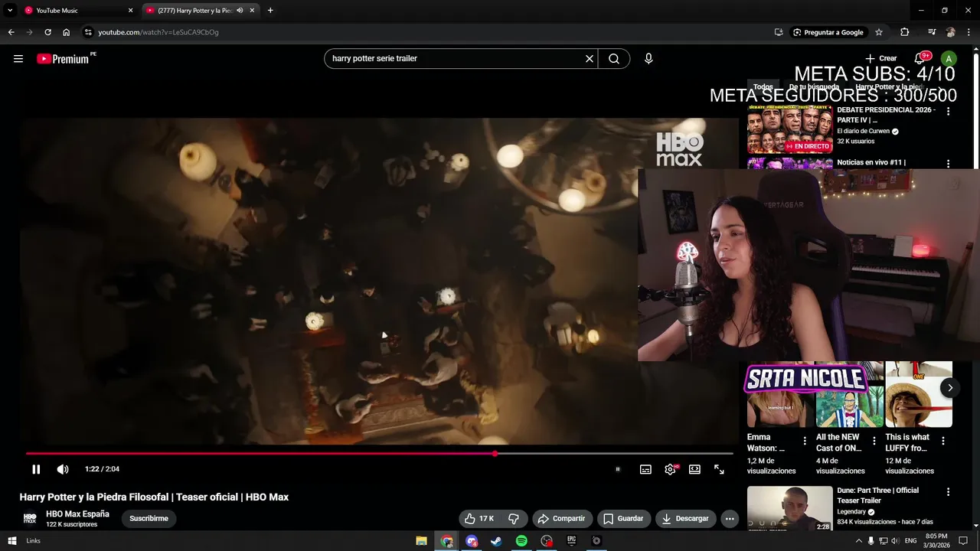Viewport: 980px width, 551px height.
Task: Dislike the video
Action: coord(514,519)
